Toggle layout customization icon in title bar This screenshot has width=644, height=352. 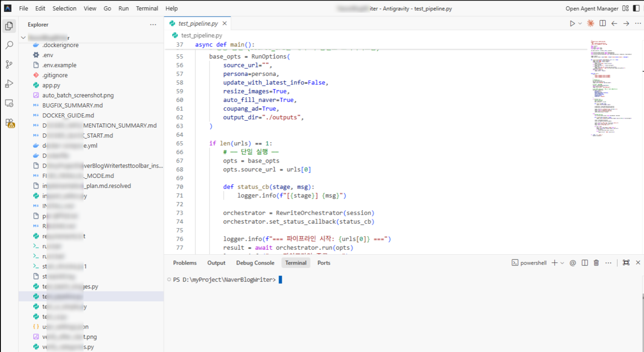tap(625, 8)
